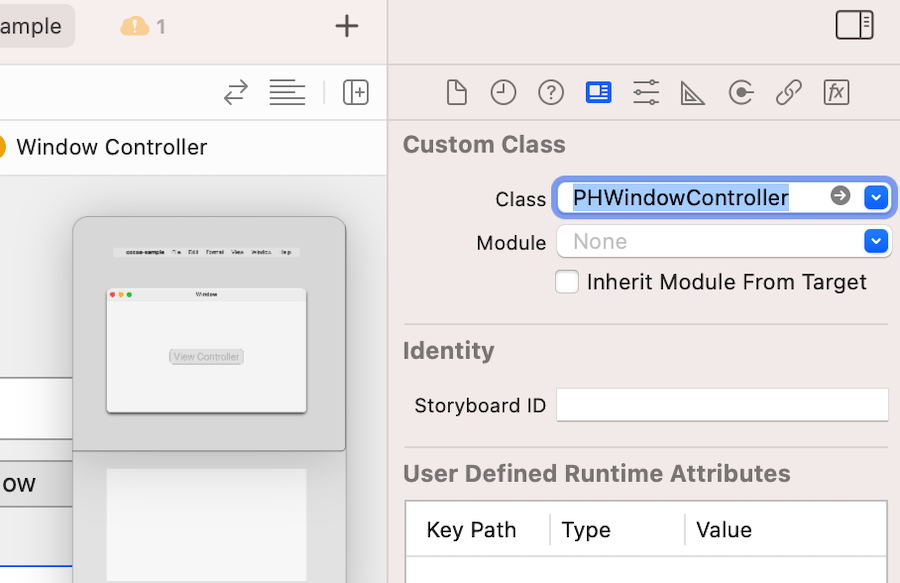The image size is (900, 583).
Task: Jump to PHWindowController class definition arrow
Action: (x=840, y=196)
